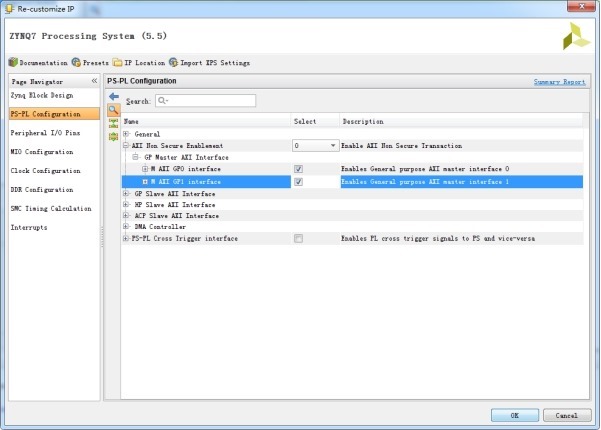Open DDR Configuration page

point(42,189)
